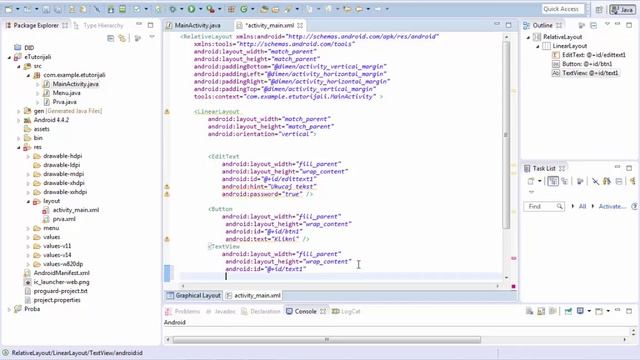Collapse the src folder node

(19, 66)
